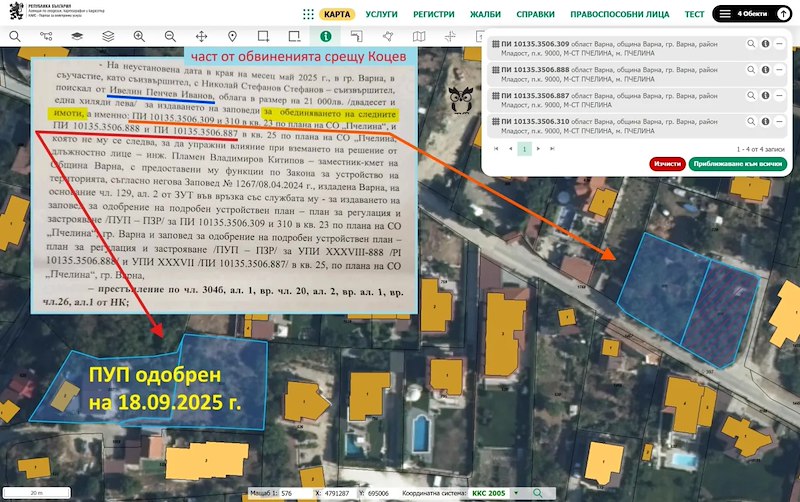Toggle the green info identify tool
This screenshot has height=502, width=800.
click(x=325, y=36)
